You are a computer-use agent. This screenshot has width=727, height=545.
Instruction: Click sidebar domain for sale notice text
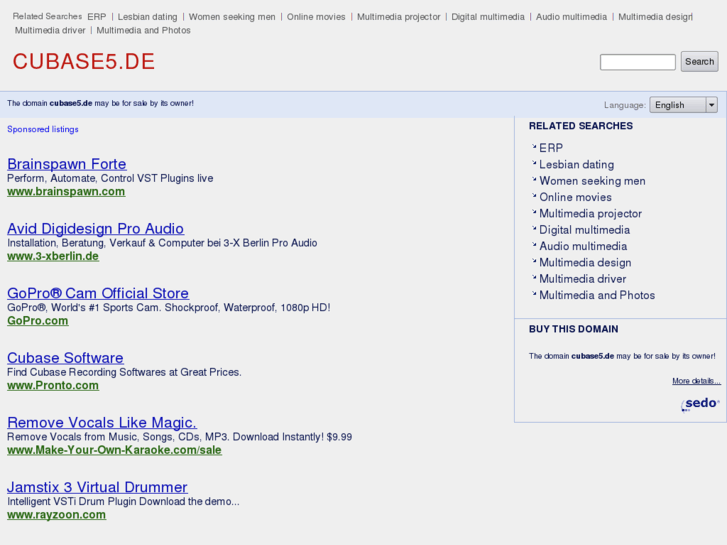point(622,356)
